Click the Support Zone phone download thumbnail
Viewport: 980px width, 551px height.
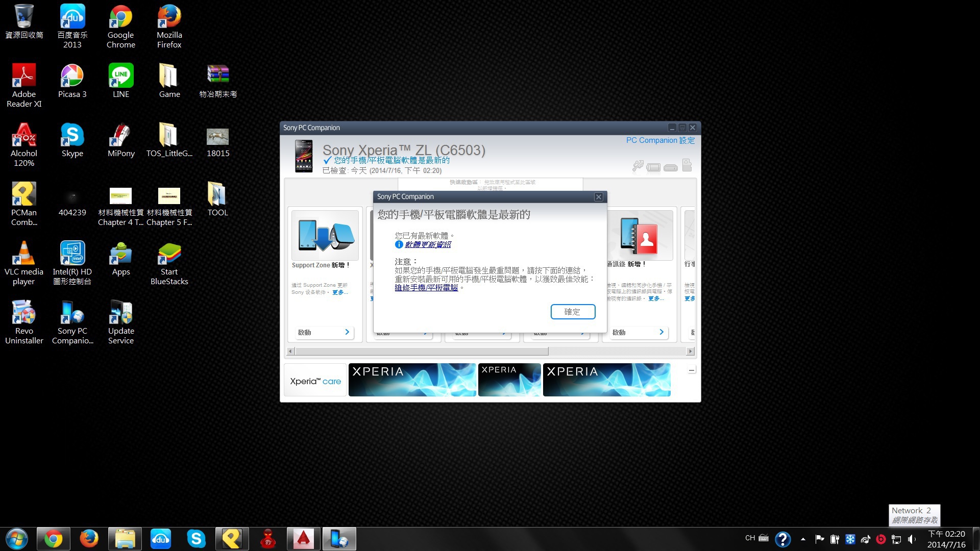[x=325, y=235]
